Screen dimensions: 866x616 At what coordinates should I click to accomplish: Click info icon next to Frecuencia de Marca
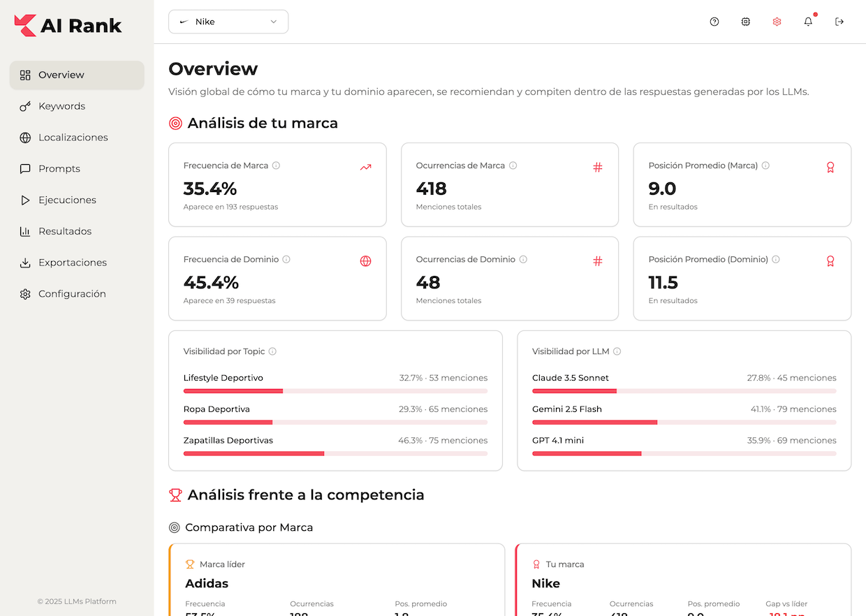[x=276, y=166]
